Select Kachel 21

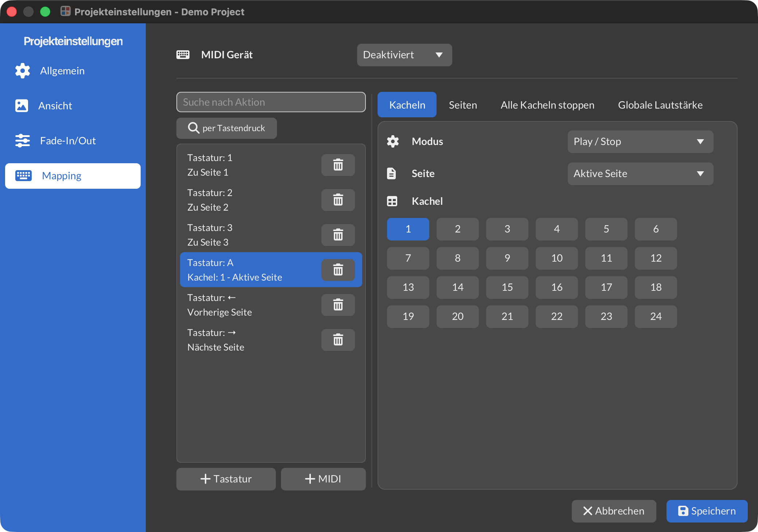tap(507, 317)
